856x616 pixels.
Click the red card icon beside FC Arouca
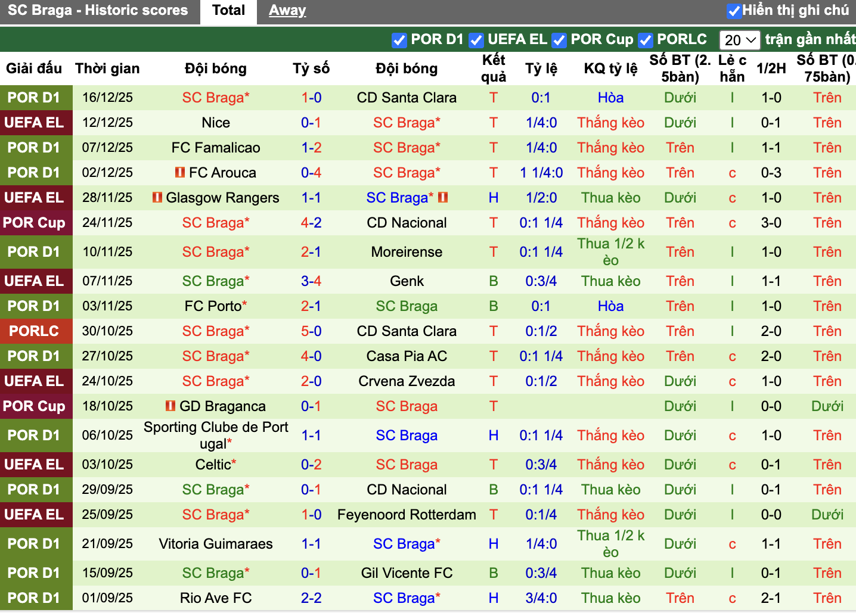point(180,172)
